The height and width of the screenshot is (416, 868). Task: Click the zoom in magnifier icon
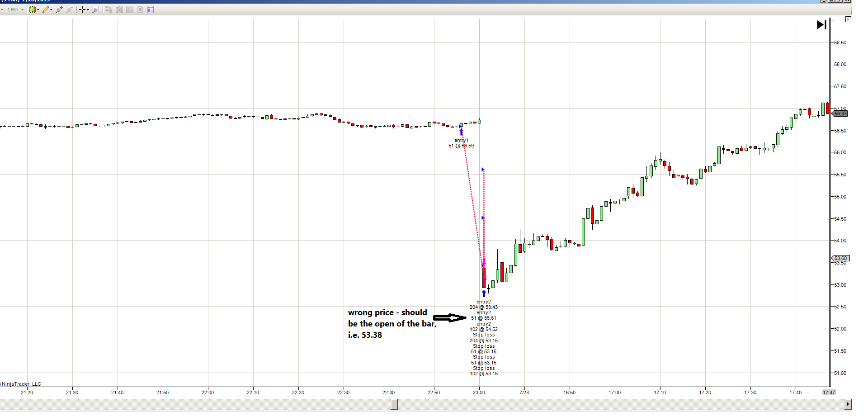click(59, 9)
